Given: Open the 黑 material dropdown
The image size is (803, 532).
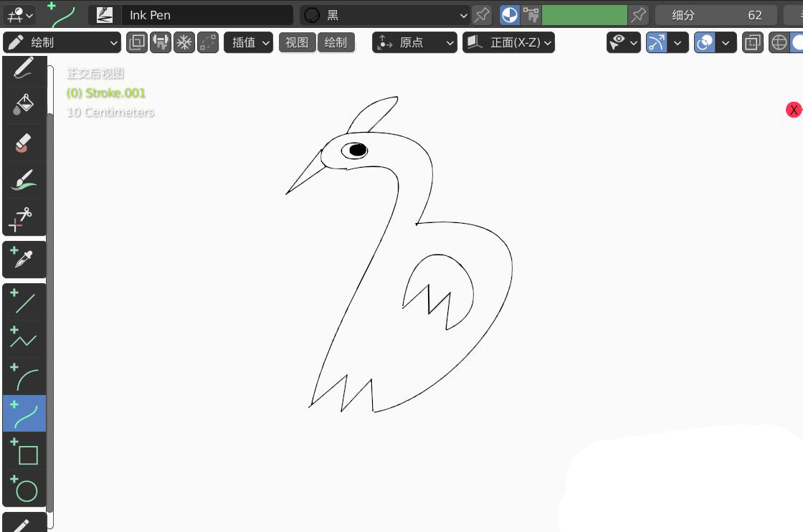Looking at the screenshot, I should pos(385,15).
